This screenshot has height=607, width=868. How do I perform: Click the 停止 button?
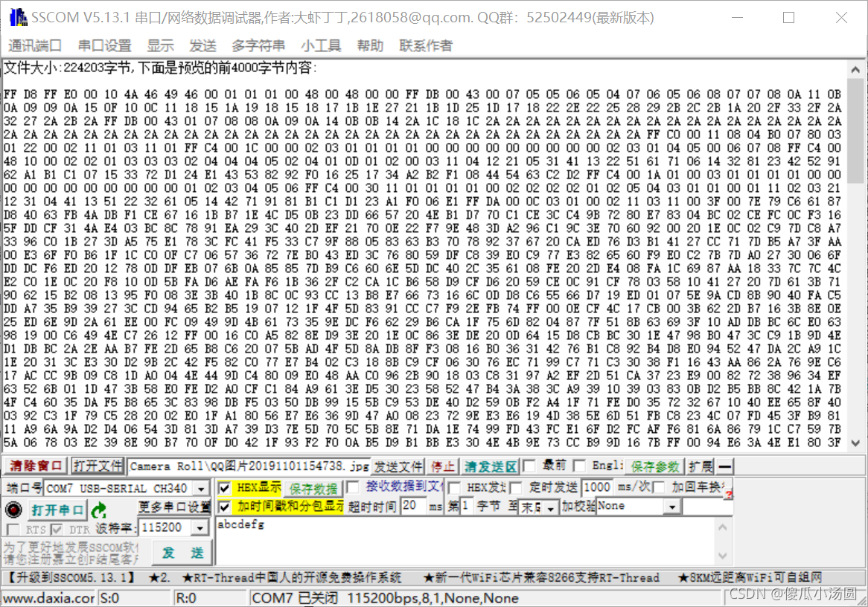[x=443, y=467]
